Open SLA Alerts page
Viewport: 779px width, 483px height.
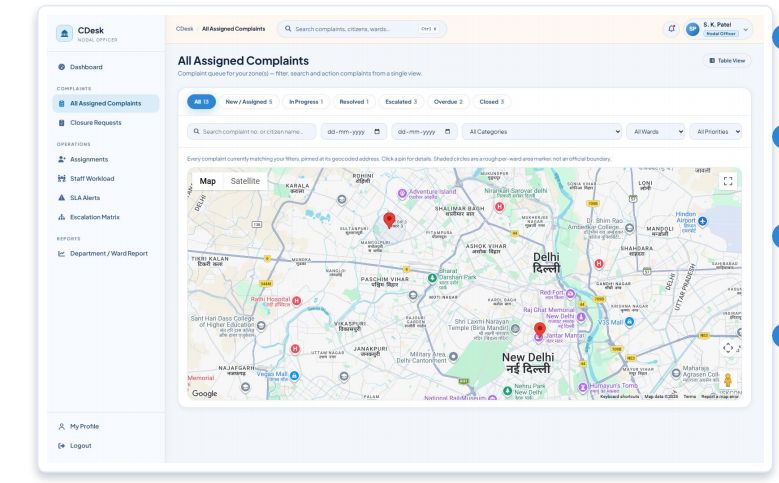tap(106, 198)
